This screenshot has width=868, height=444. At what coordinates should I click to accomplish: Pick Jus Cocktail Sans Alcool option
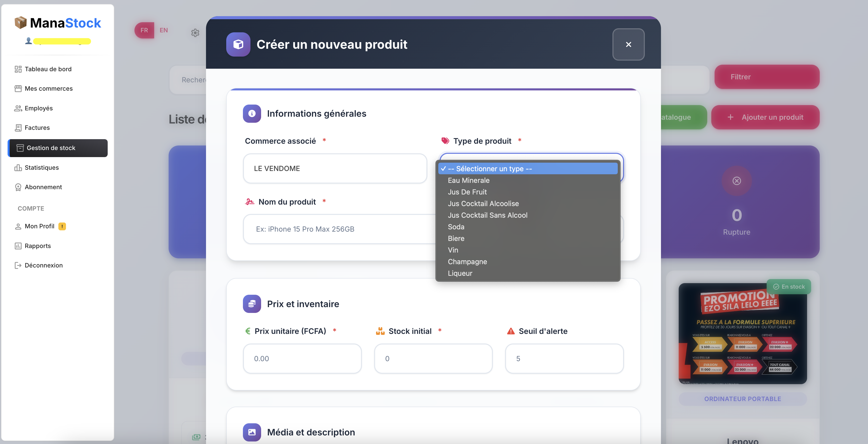(528, 215)
